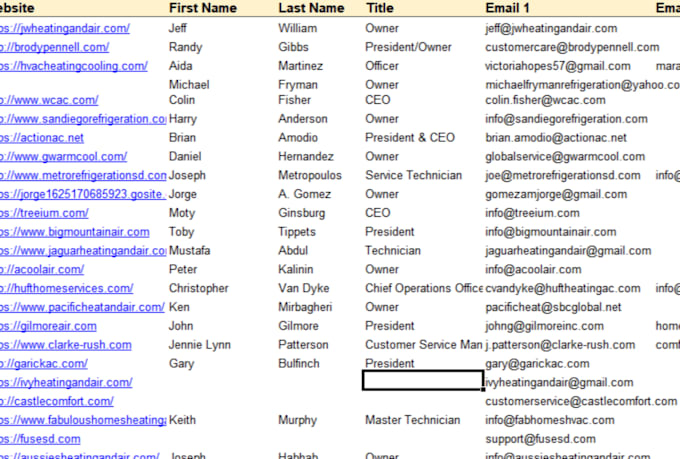Select the email support@fusesd.com
Screen dimensions: 680x459
540,439
